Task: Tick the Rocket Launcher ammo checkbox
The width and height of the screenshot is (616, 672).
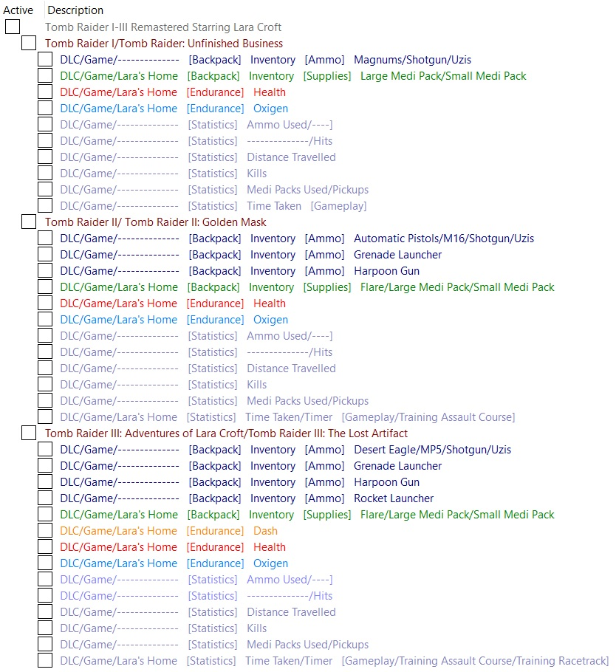Action: coord(45,498)
